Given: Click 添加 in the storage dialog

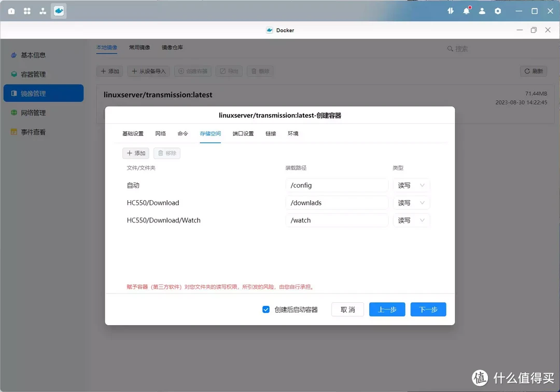Looking at the screenshot, I should point(136,153).
